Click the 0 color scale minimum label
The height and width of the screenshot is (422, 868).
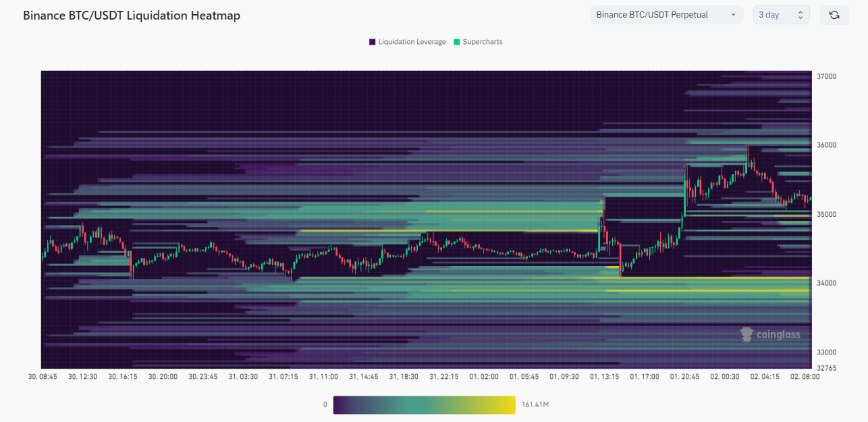325,404
